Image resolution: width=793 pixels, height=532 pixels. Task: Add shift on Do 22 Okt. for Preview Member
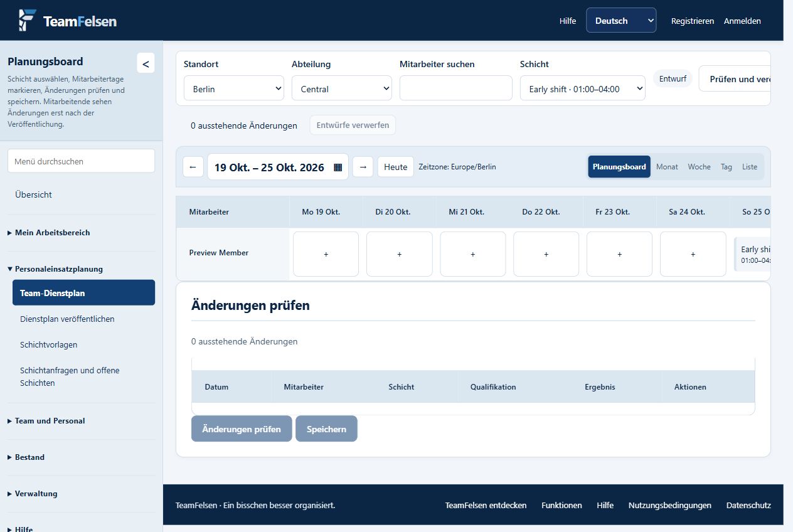tap(546, 254)
